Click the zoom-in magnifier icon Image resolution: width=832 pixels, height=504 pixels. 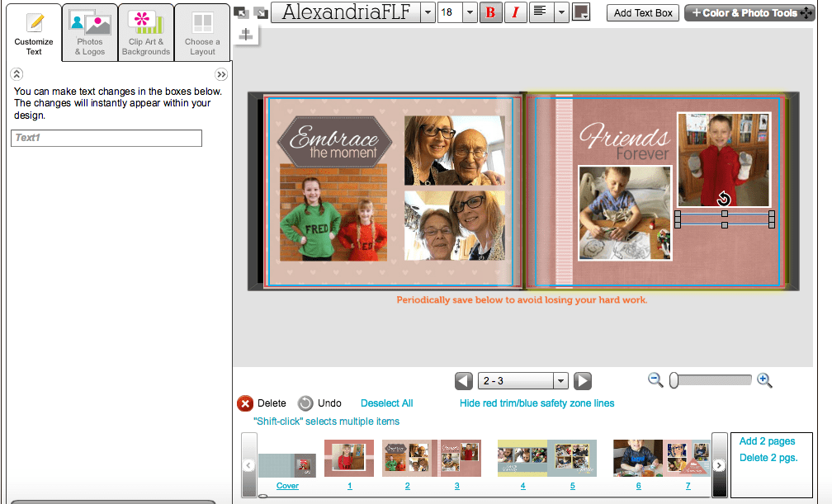(764, 380)
